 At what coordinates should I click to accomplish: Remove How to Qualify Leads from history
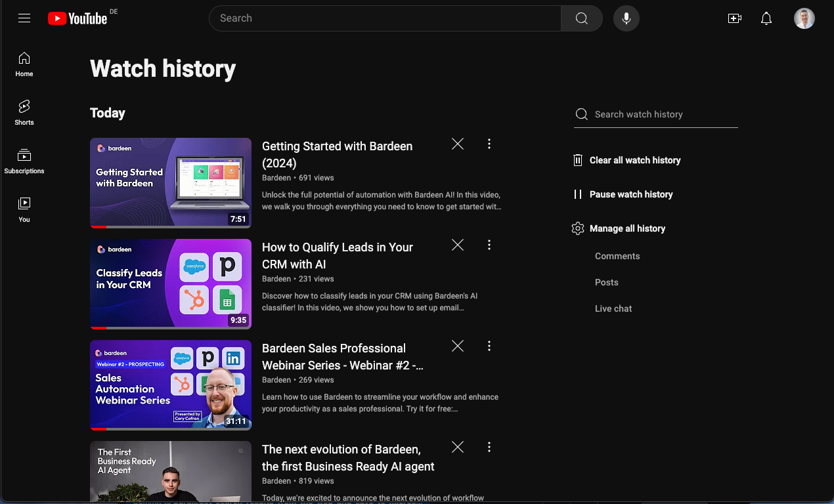458,245
